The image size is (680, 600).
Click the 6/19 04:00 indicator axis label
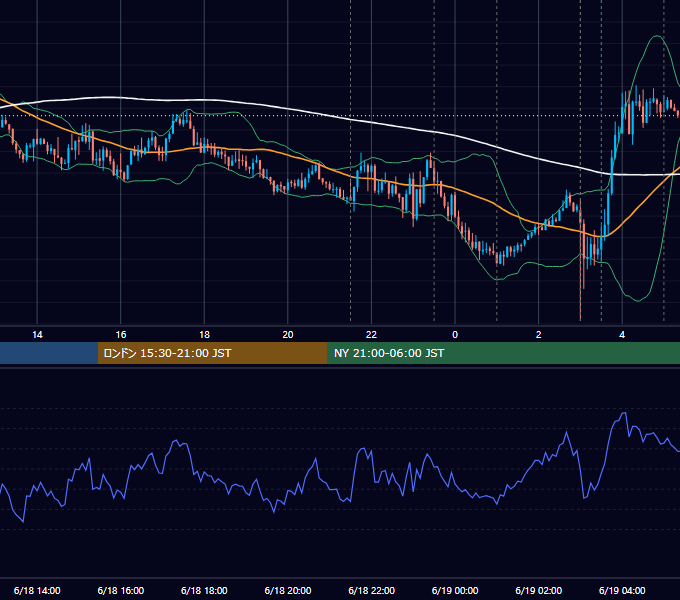622,590
